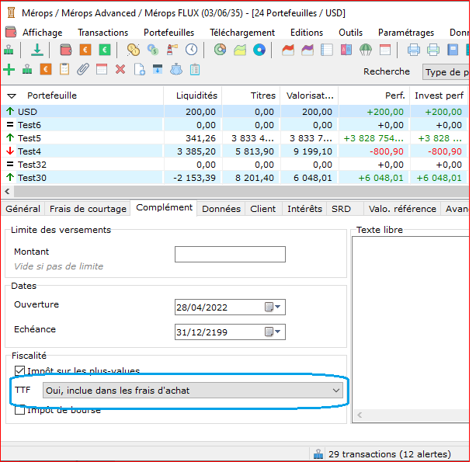Screen dimensions: 476x462
Task: Open the Téléchargement menu
Action: (x=242, y=33)
